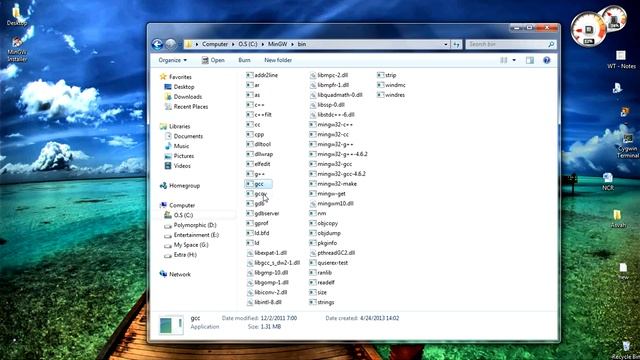Open the view options dropdown arrow
Screen dimensions: 640x360
tap(514, 60)
